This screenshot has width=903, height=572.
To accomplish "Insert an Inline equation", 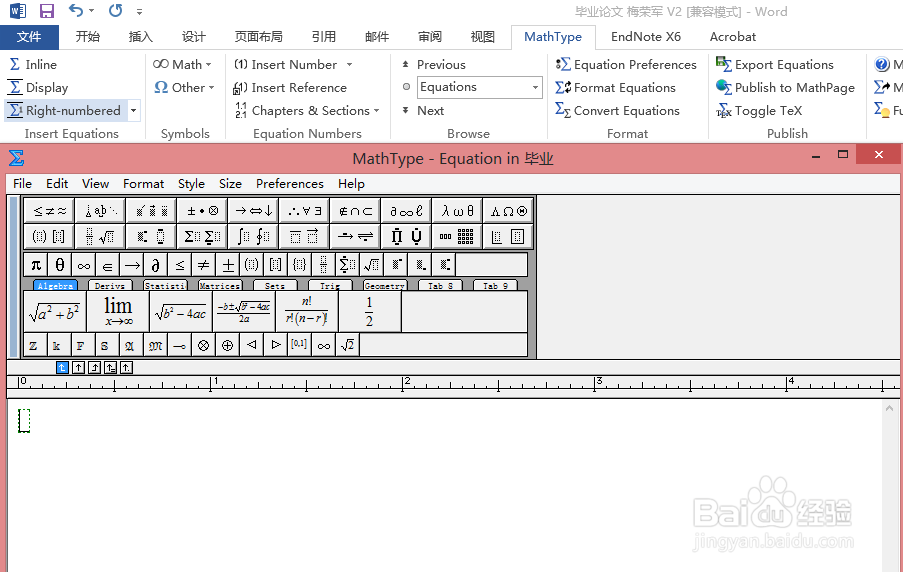I will pyautogui.click(x=33, y=65).
